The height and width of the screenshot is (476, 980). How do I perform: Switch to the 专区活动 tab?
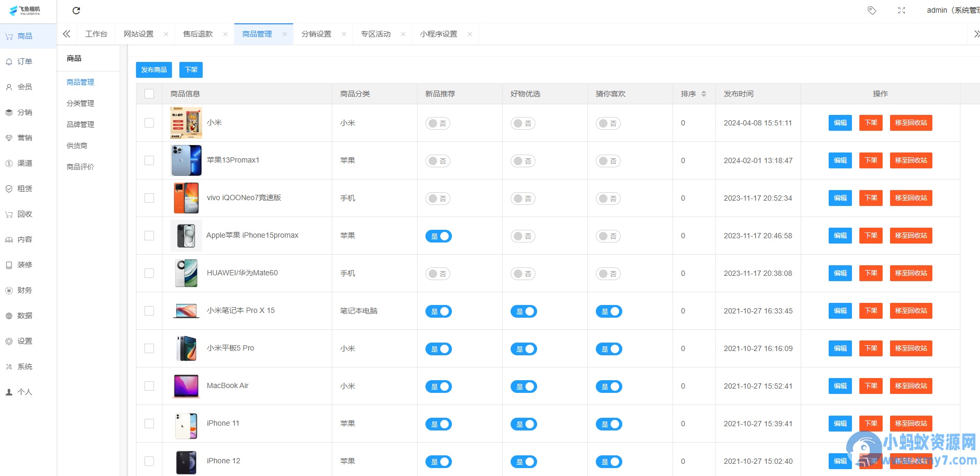pyautogui.click(x=376, y=34)
